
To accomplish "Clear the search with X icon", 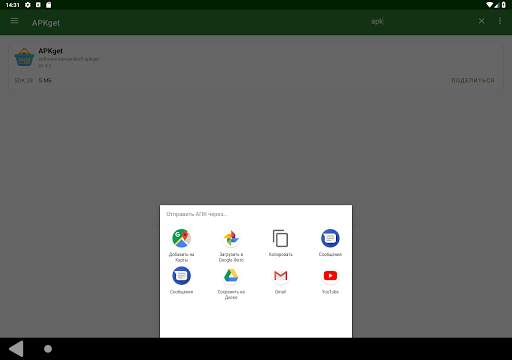I will click(x=481, y=21).
